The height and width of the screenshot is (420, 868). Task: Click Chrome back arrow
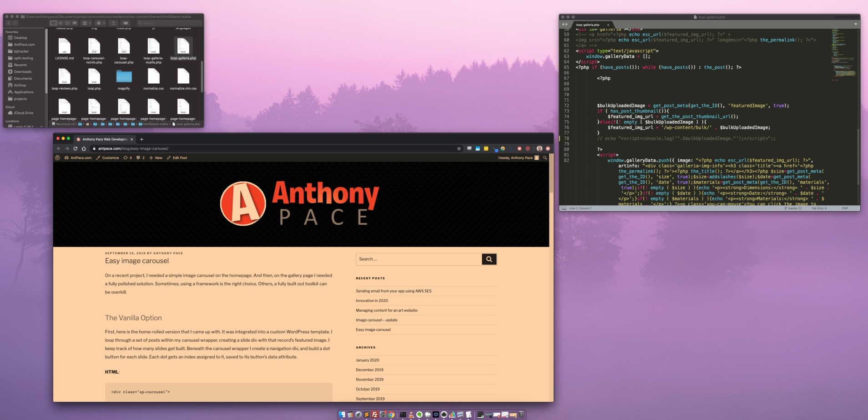point(59,148)
